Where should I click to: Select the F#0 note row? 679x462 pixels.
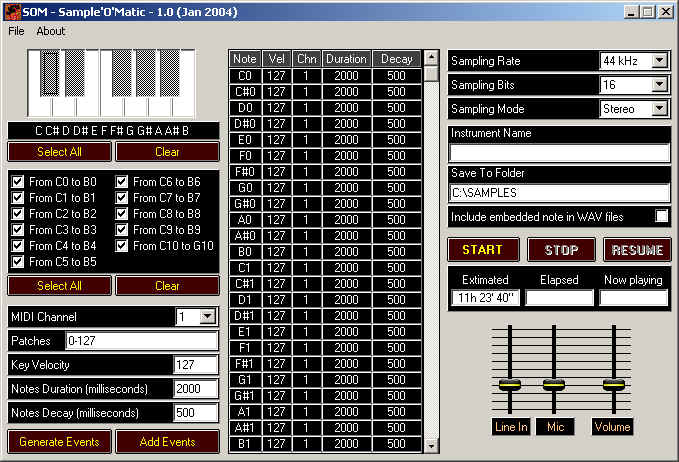click(x=325, y=172)
